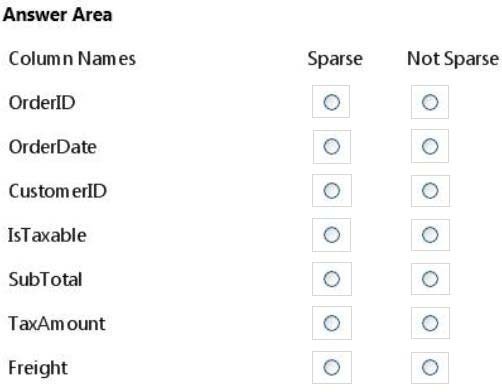502x392 pixels.
Task: Click the Not Sparse column header
Action: click(453, 59)
